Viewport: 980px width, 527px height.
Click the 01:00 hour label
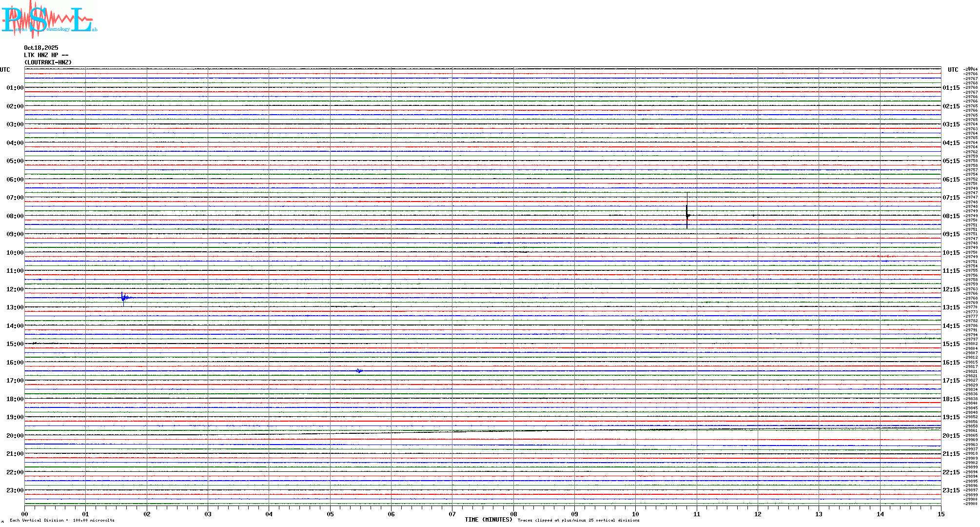click(x=15, y=88)
